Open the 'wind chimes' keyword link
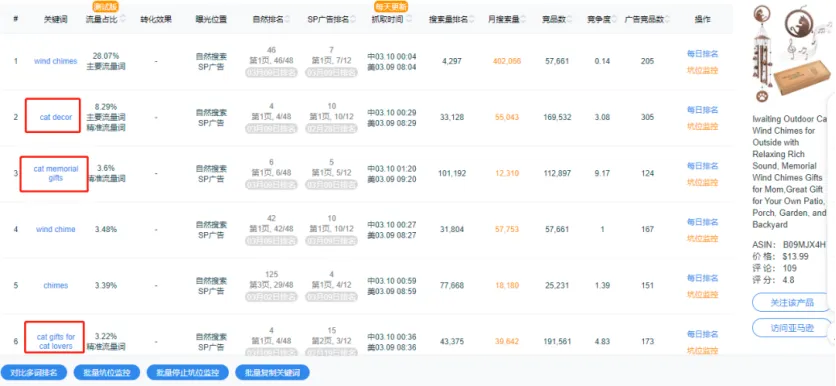836x386 pixels. click(55, 61)
